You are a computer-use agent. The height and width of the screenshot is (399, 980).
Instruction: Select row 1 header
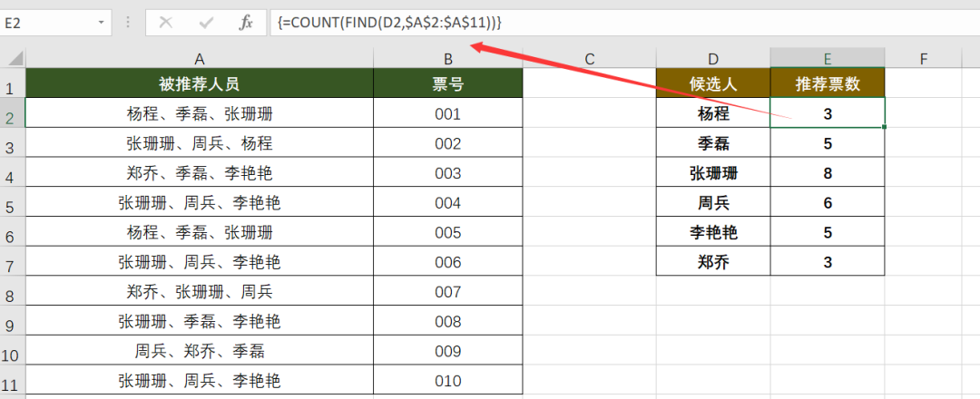point(11,85)
